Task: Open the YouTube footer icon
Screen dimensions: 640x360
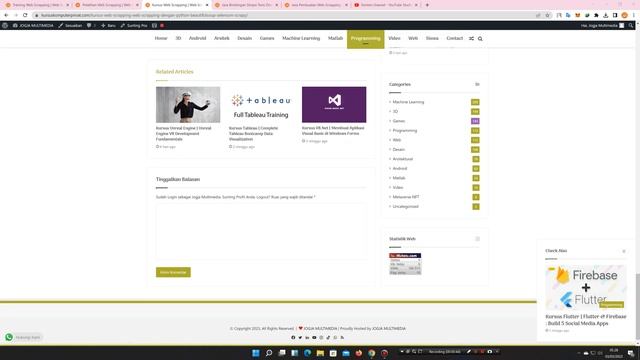Action: [x=314, y=338]
